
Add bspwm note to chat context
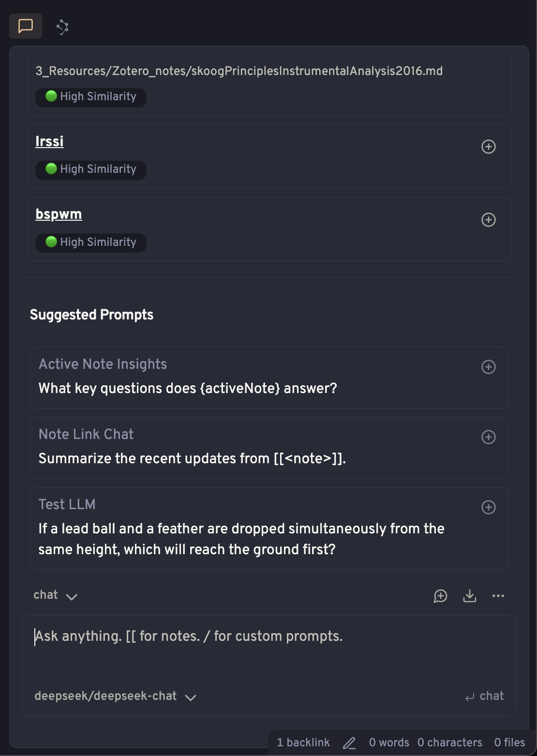(x=489, y=220)
